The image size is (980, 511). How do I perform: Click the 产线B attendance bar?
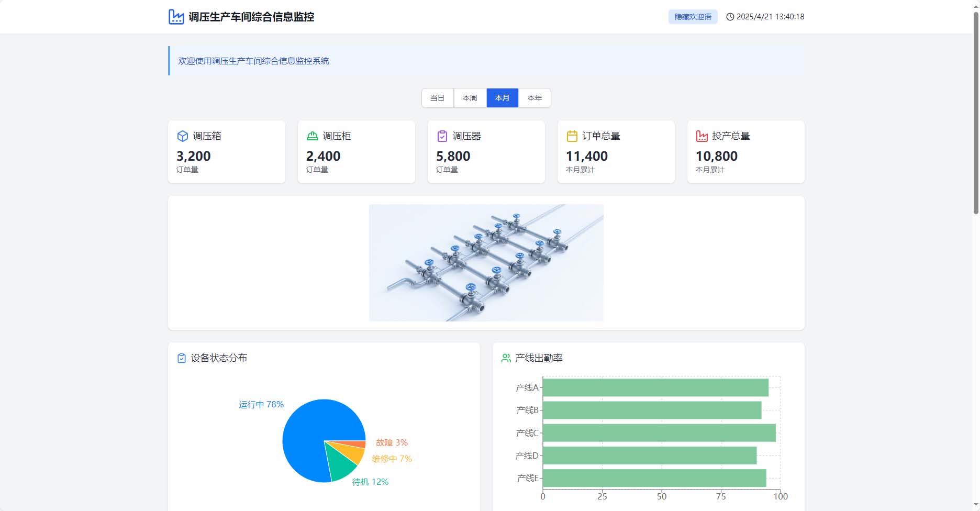[x=652, y=410]
